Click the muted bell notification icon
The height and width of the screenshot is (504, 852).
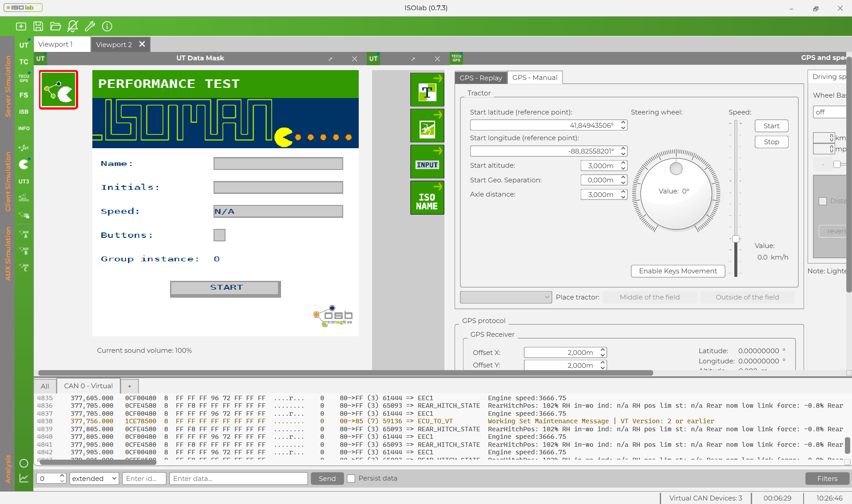click(x=72, y=26)
